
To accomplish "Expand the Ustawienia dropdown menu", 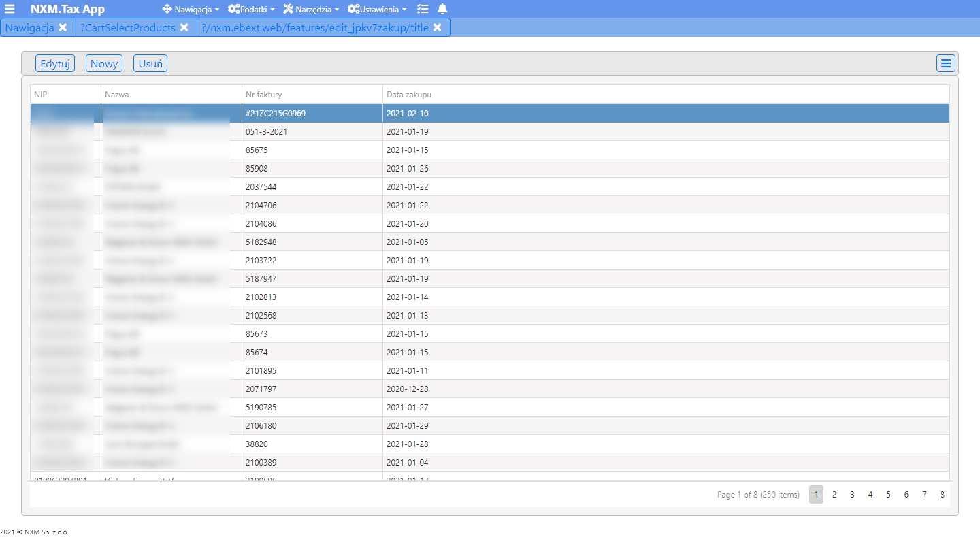I will [x=377, y=10].
